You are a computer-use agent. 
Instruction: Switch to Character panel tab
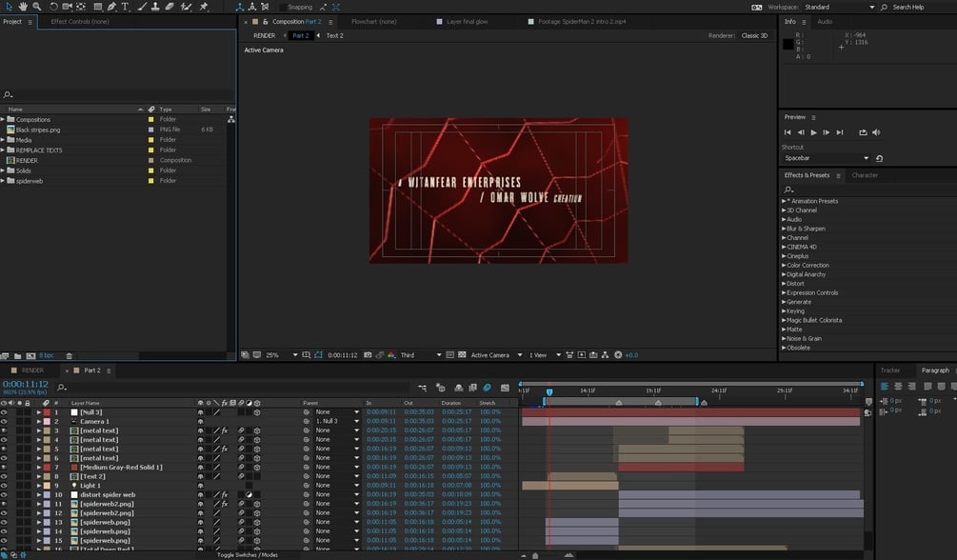865,175
